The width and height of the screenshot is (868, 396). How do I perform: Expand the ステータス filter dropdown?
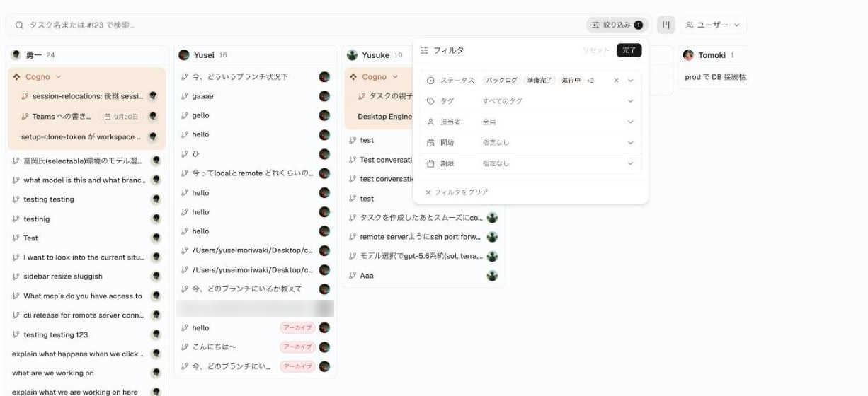[x=630, y=81]
